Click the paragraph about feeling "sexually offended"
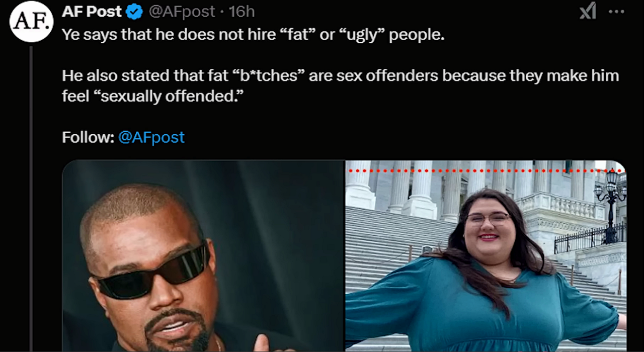The width and height of the screenshot is (644, 352). point(340,85)
